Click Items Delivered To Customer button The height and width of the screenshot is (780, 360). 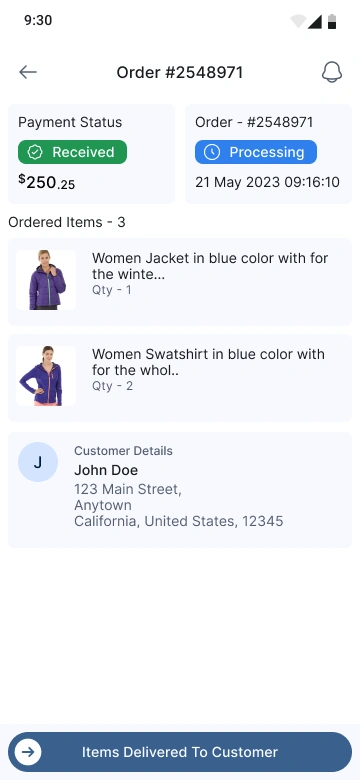point(180,752)
